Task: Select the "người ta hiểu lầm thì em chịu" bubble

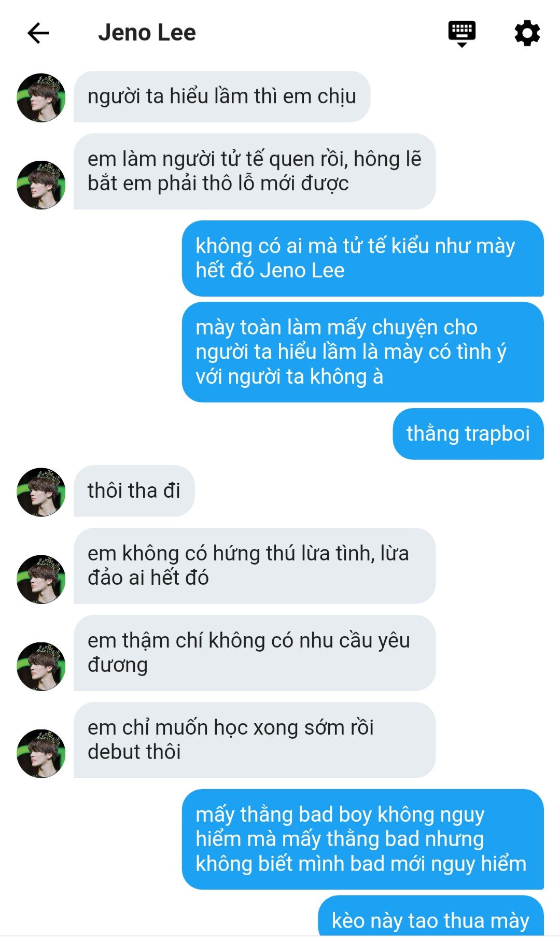Action: [222, 97]
